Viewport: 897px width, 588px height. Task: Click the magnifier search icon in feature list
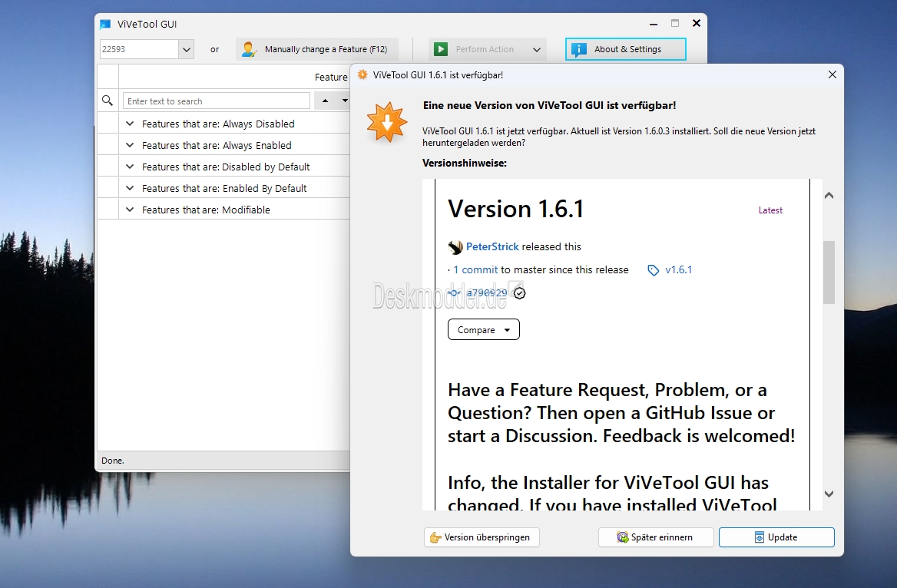tap(107, 101)
